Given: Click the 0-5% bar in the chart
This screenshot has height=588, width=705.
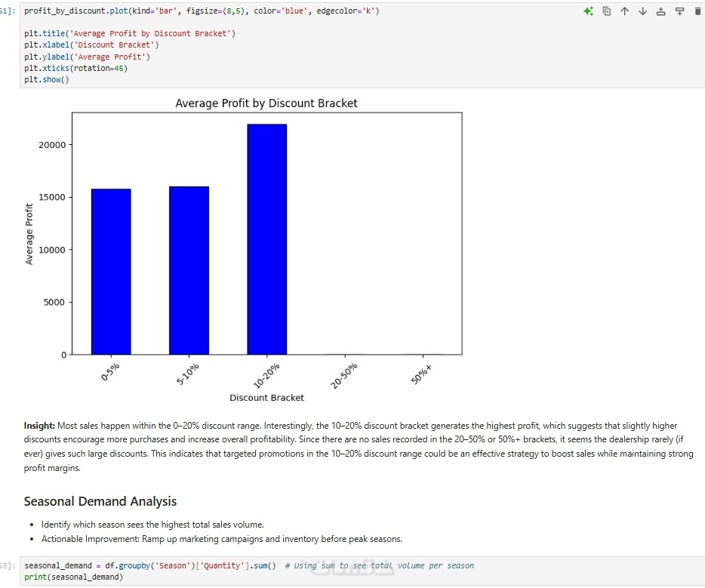Looking at the screenshot, I should pyautogui.click(x=111, y=271).
